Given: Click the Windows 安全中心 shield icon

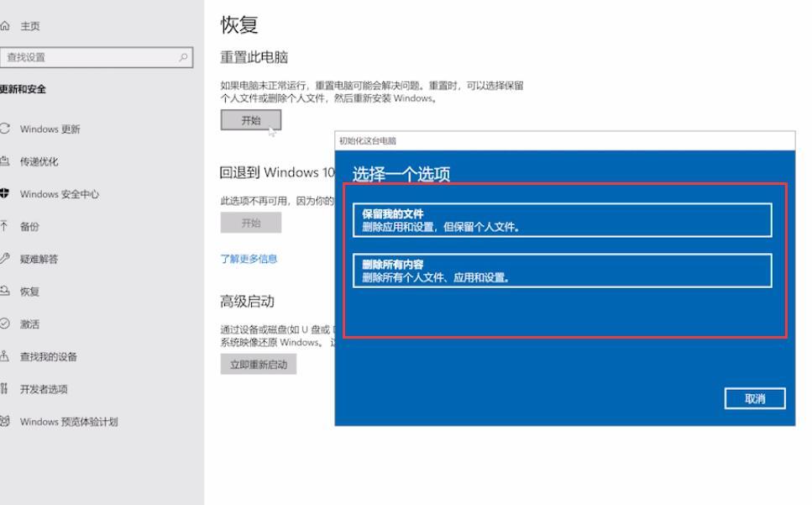Looking at the screenshot, I should (x=5, y=194).
